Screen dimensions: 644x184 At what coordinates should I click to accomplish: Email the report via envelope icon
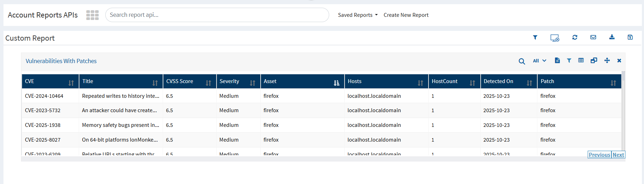[593, 37]
